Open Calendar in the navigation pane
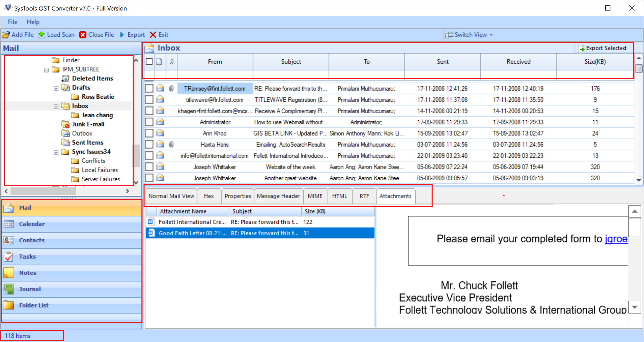The image size is (644, 342). [32, 224]
